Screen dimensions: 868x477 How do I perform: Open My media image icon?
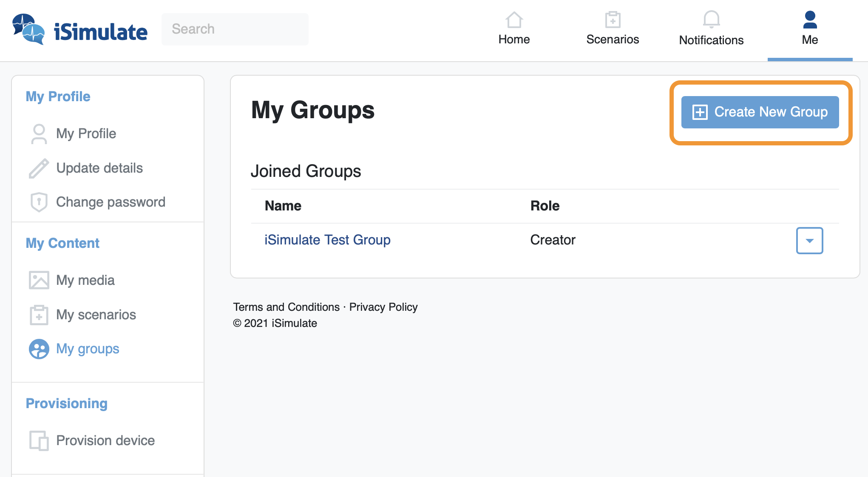(x=39, y=280)
